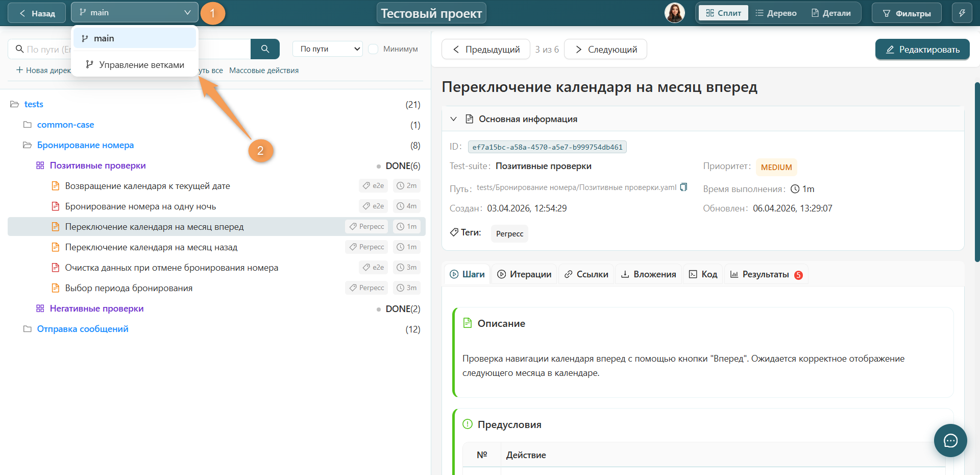Open the Итерации tab
This screenshot has height=475, width=980.
(x=524, y=274)
